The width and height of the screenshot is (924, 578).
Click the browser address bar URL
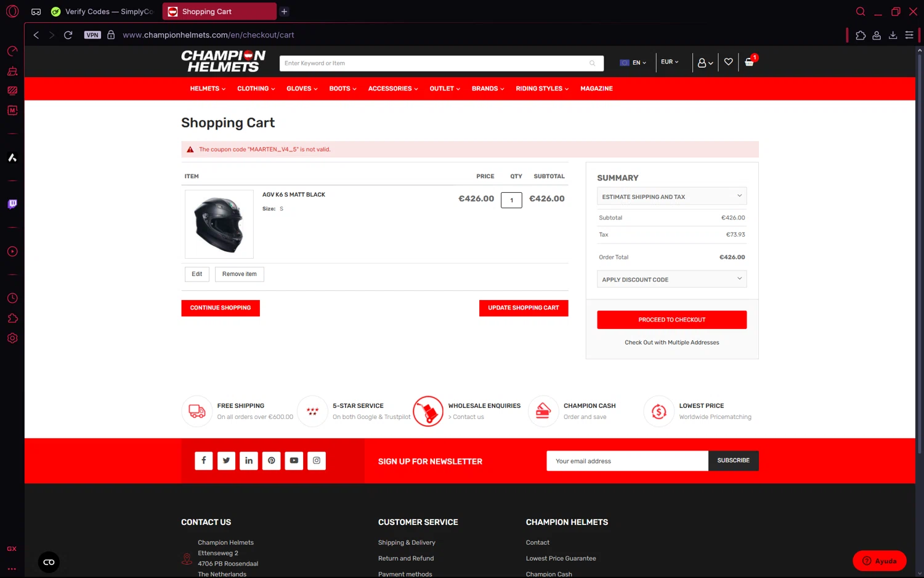tap(208, 35)
